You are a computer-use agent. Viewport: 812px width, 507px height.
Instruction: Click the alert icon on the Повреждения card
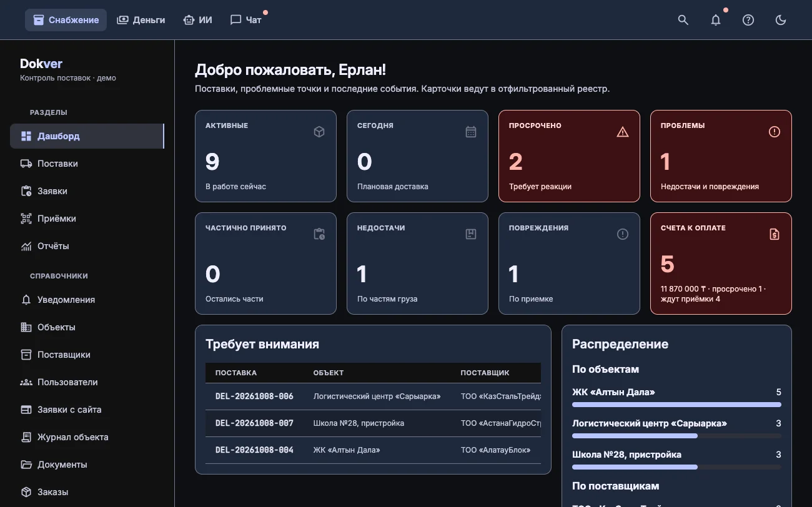point(623,234)
